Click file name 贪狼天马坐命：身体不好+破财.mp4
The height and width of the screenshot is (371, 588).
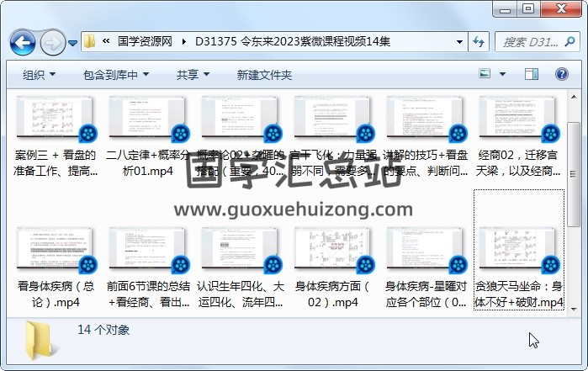pyautogui.click(x=519, y=294)
